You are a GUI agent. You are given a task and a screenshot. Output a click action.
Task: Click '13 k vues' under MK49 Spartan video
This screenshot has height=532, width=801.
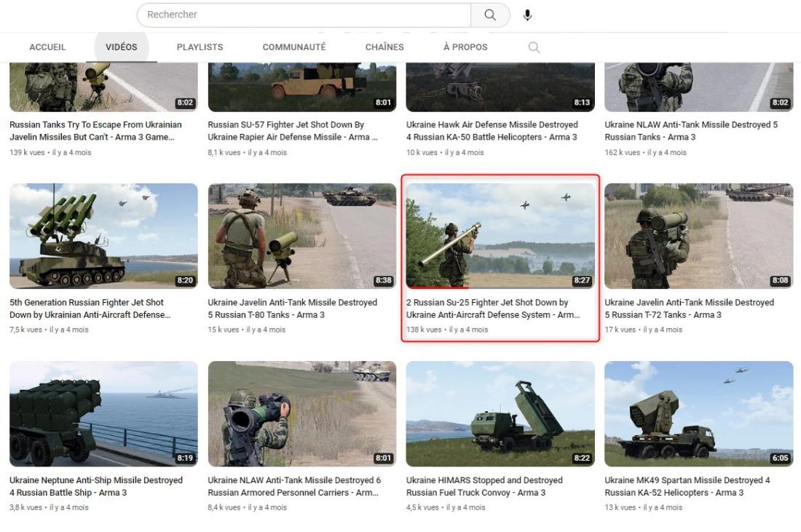pos(620,507)
